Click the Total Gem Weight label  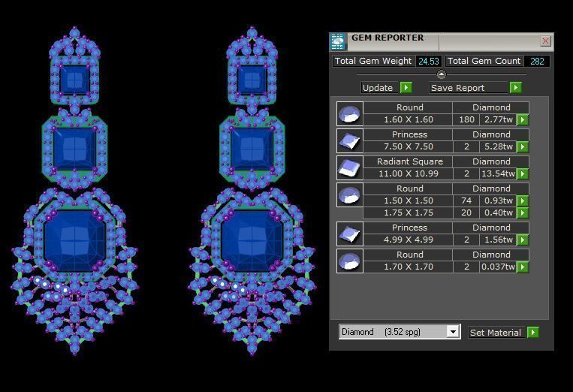coord(373,61)
